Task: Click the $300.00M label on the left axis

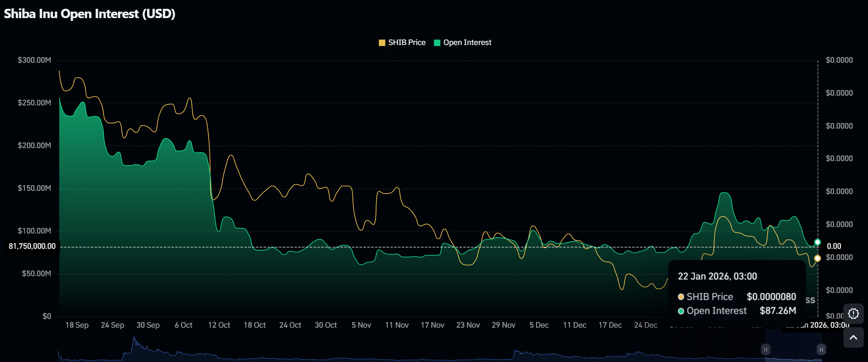Action: click(x=34, y=60)
